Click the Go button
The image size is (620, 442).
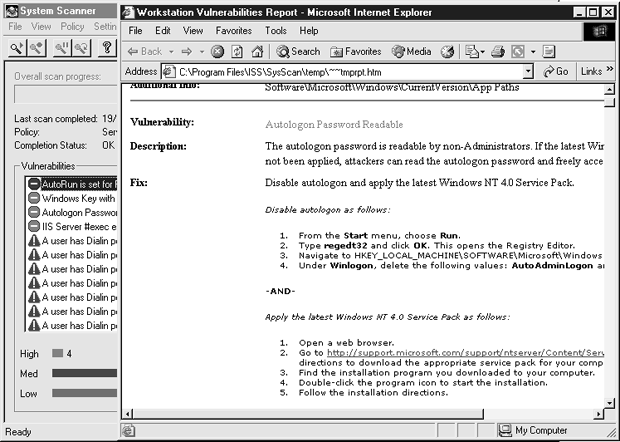pos(555,72)
